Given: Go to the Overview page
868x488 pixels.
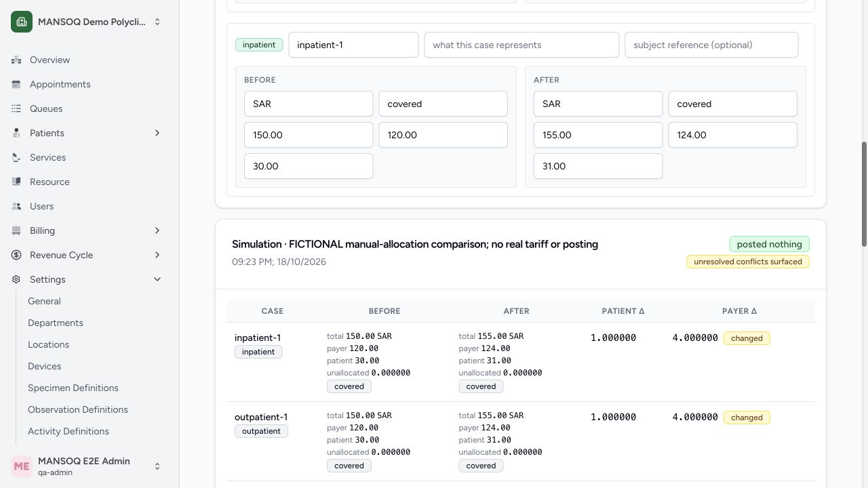Looking at the screenshot, I should tap(50, 60).
